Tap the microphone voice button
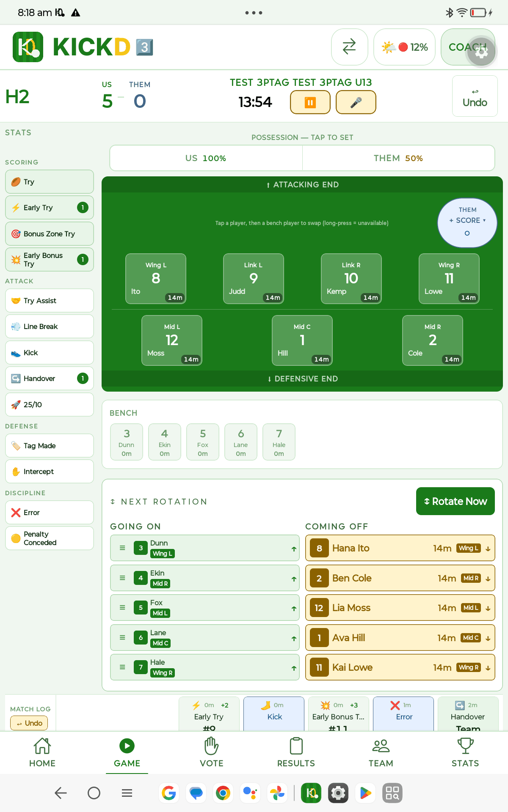Screen dimensions: 508x812 point(356,102)
